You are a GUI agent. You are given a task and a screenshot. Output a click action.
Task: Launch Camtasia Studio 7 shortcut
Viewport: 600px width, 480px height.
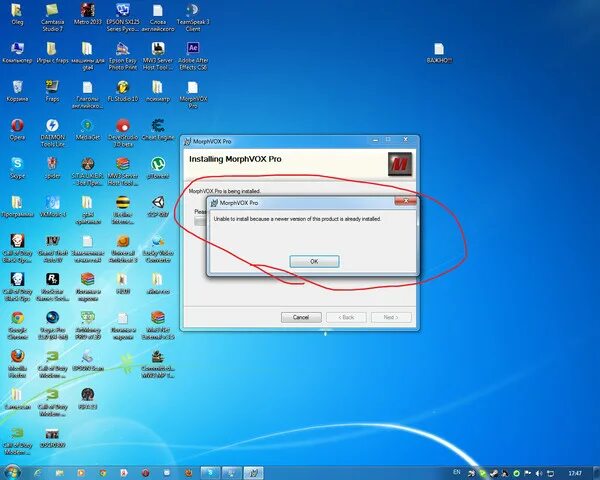click(x=52, y=18)
